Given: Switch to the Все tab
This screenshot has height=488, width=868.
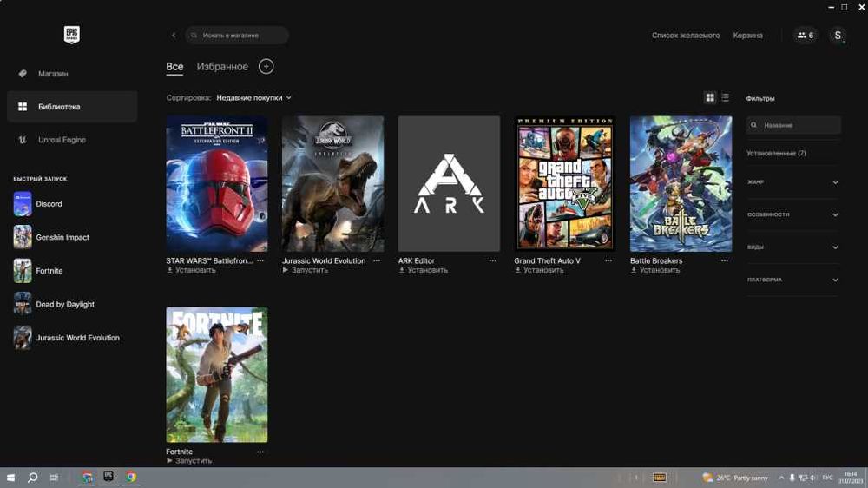Looking at the screenshot, I should [174, 67].
